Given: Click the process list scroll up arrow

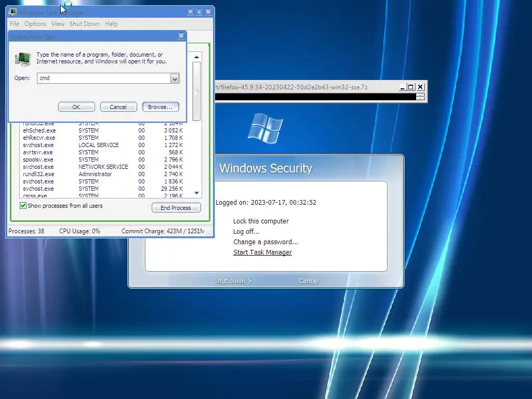Looking at the screenshot, I should click(196, 57).
